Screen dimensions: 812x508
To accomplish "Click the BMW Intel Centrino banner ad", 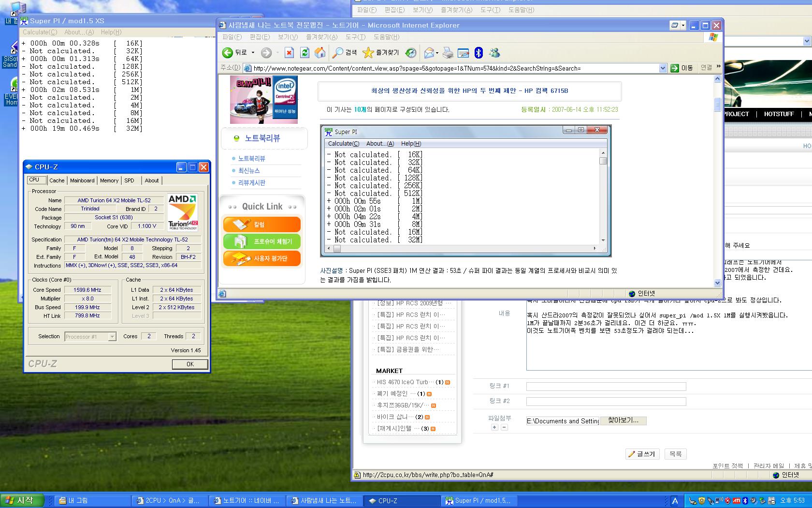I will [x=264, y=99].
